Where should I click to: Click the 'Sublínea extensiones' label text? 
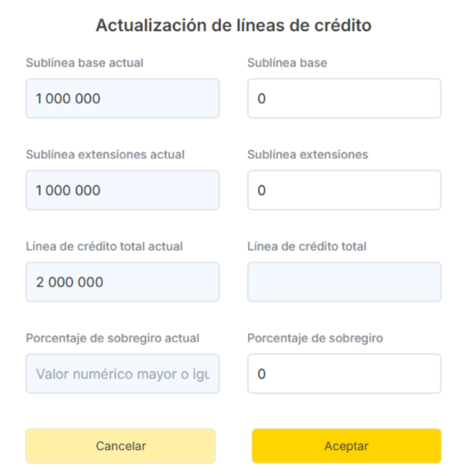click(307, 154)
